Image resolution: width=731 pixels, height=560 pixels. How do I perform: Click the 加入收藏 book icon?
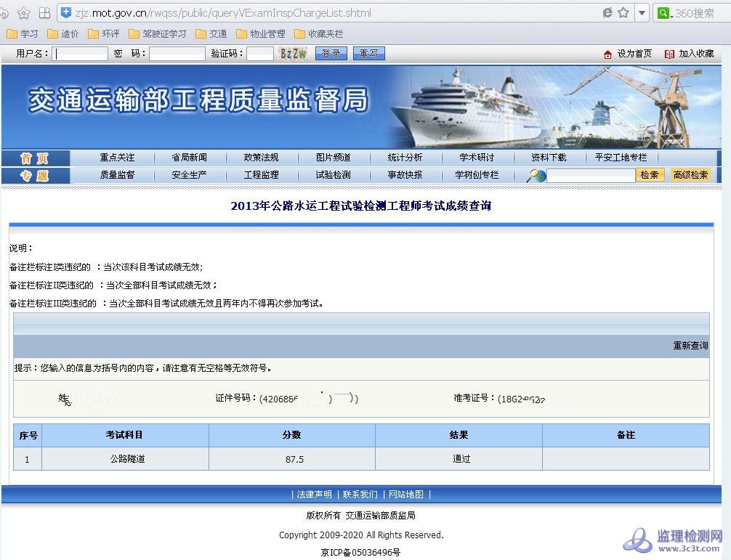(x=669, y=54)
